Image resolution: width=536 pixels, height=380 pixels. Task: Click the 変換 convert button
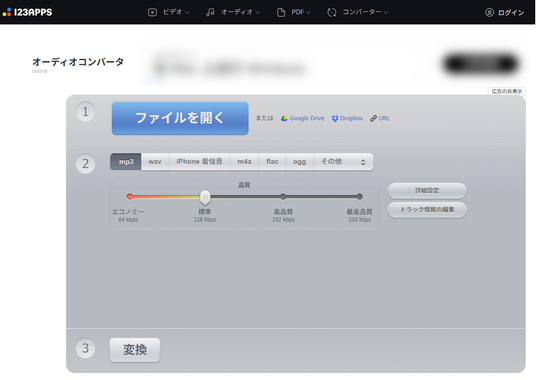pos(135,350)
